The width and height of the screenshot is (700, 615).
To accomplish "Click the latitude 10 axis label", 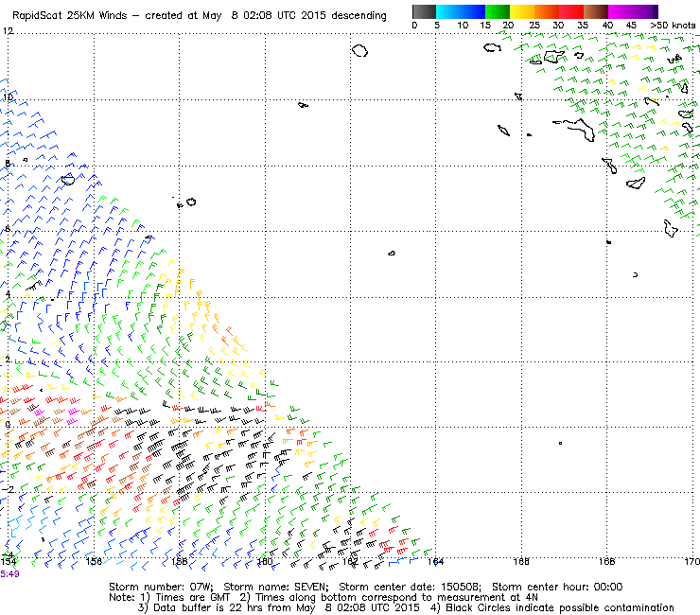I will (8, 97).
